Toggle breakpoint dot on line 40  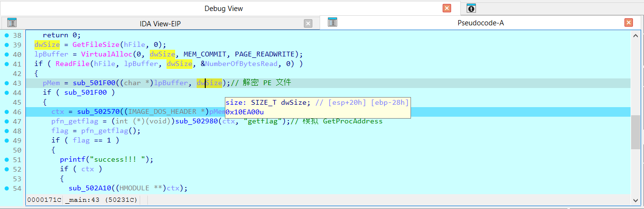7,55
